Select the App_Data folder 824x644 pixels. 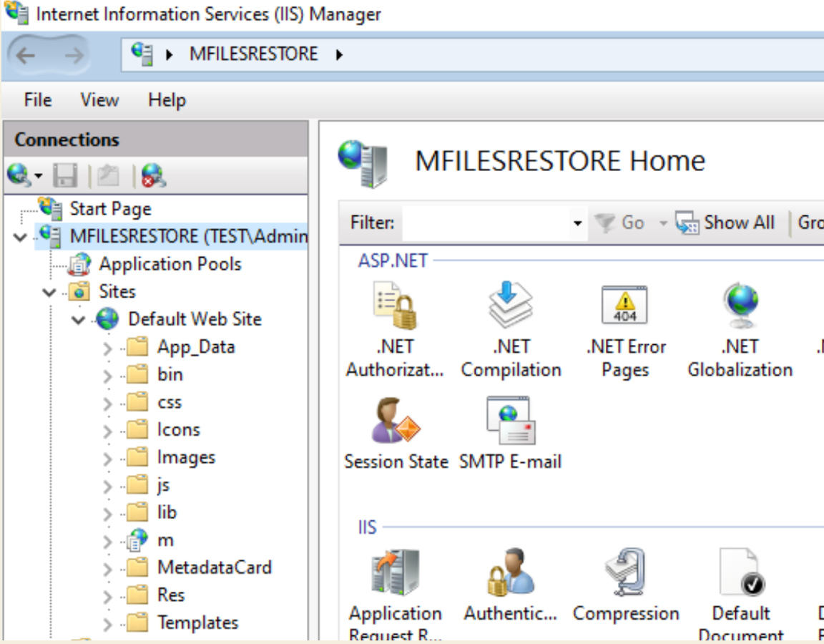[196, 347]
